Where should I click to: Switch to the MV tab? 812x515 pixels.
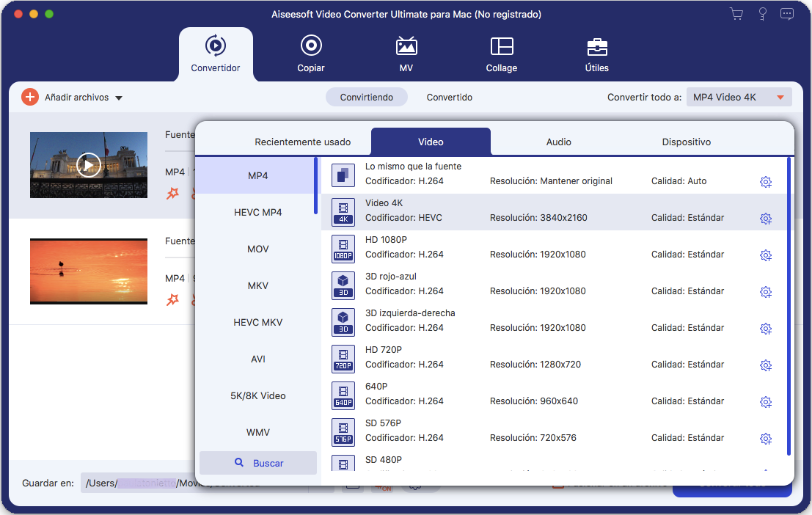pos(406,54)
